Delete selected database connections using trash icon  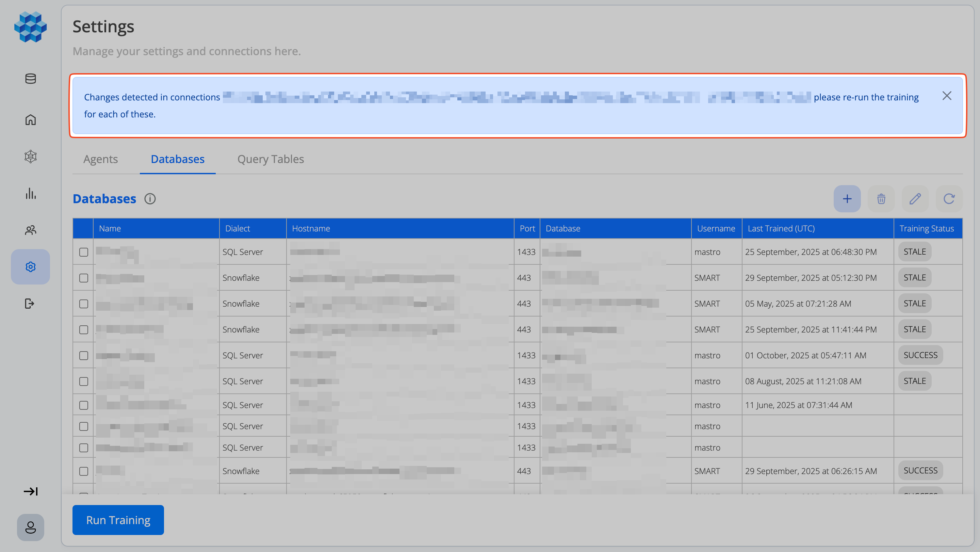point(881,199)
